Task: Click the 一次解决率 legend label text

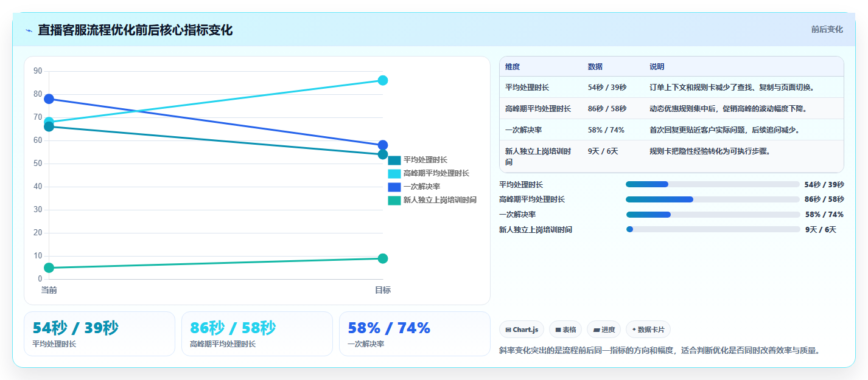Action: 422,187
